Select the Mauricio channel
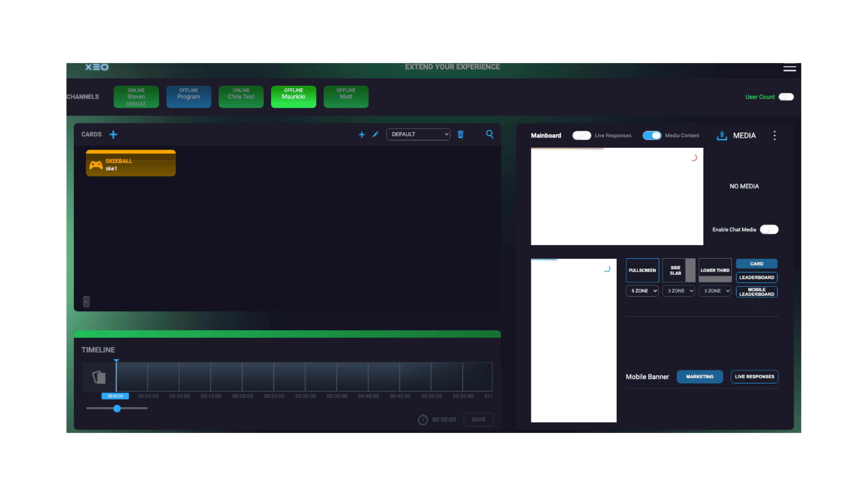 [293, 97]
